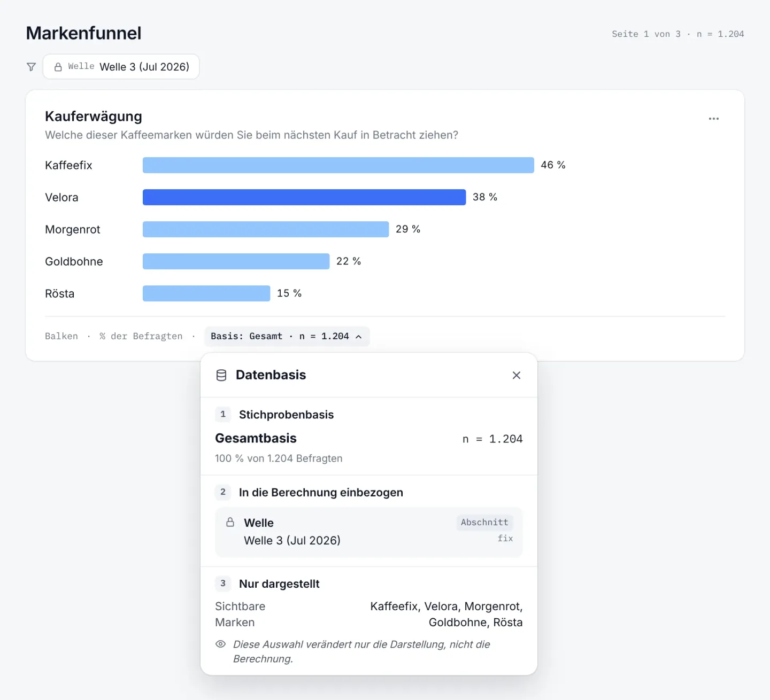Click the Kauferwägung card title
This screenshot has height=700, width=770.
pyautogui.click(x=94, y=116)
